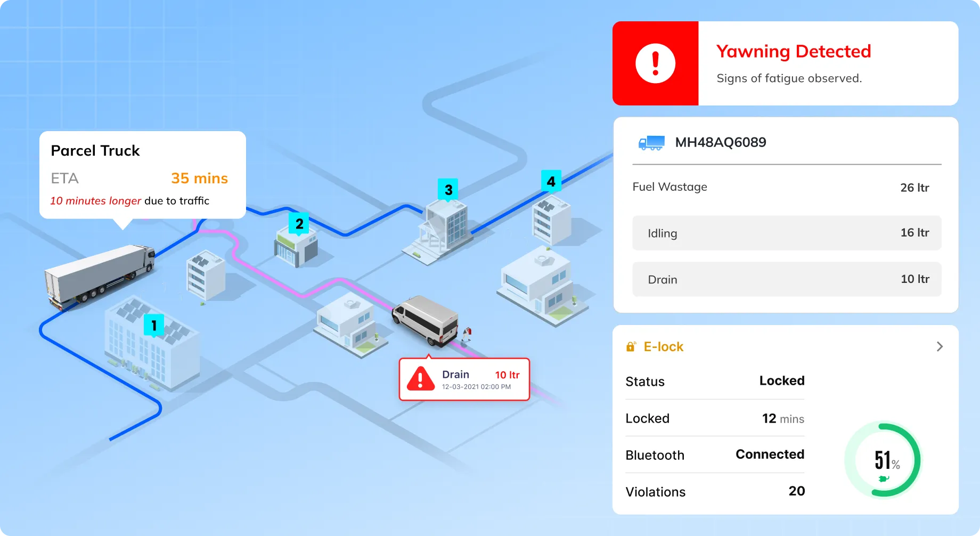980x536 pixels.
Task: Click the blue truck icon beside MH48AQ6089
Action: (651, 143)
